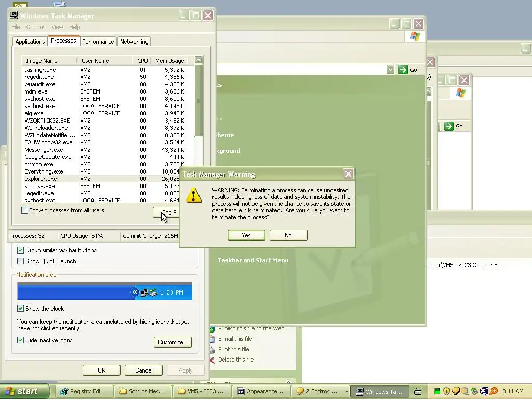Viewport: 532px width, 399px height.
Task: Sort by the CPU column header
Action: pyautogui.click(x=142, y=61)
